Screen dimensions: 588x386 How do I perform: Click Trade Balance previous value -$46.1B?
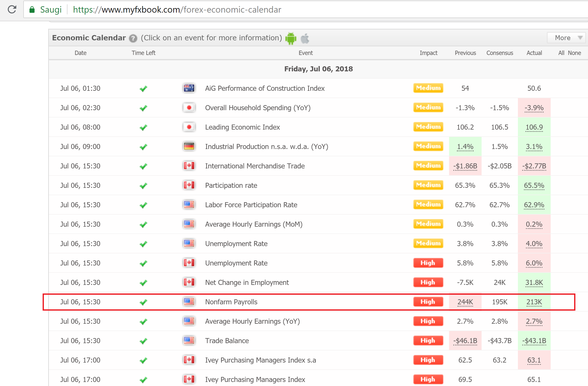click(465, 341)
